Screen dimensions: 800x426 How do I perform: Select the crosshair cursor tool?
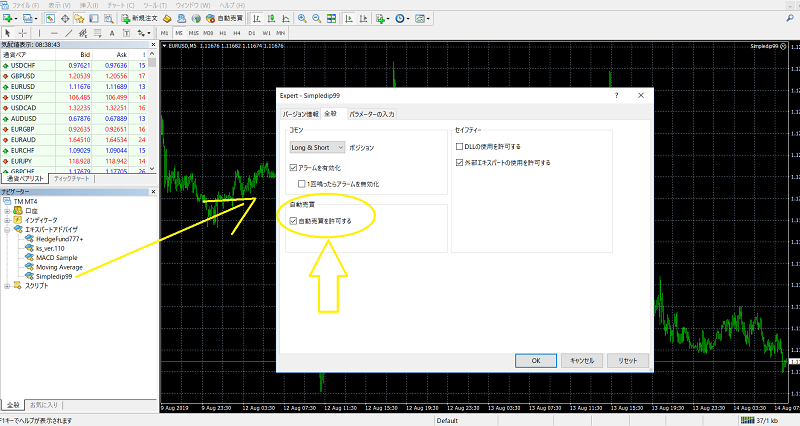click(x=22, y=33)
